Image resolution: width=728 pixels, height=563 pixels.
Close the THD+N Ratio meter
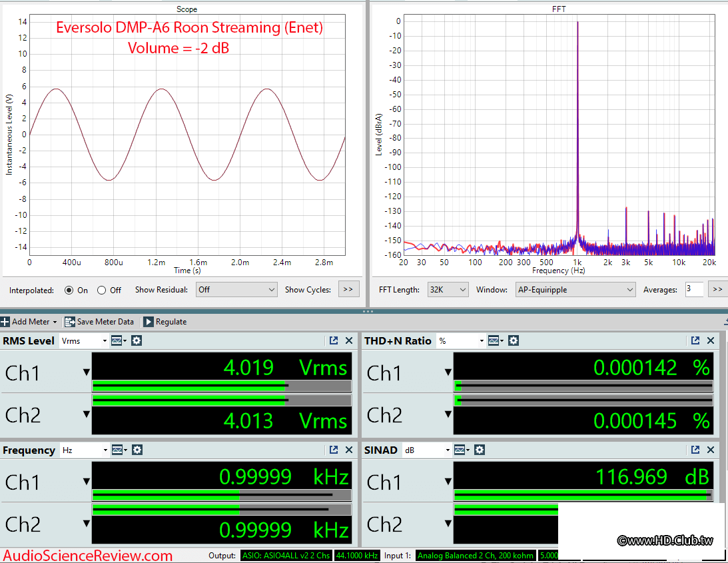tap(711, 340)
